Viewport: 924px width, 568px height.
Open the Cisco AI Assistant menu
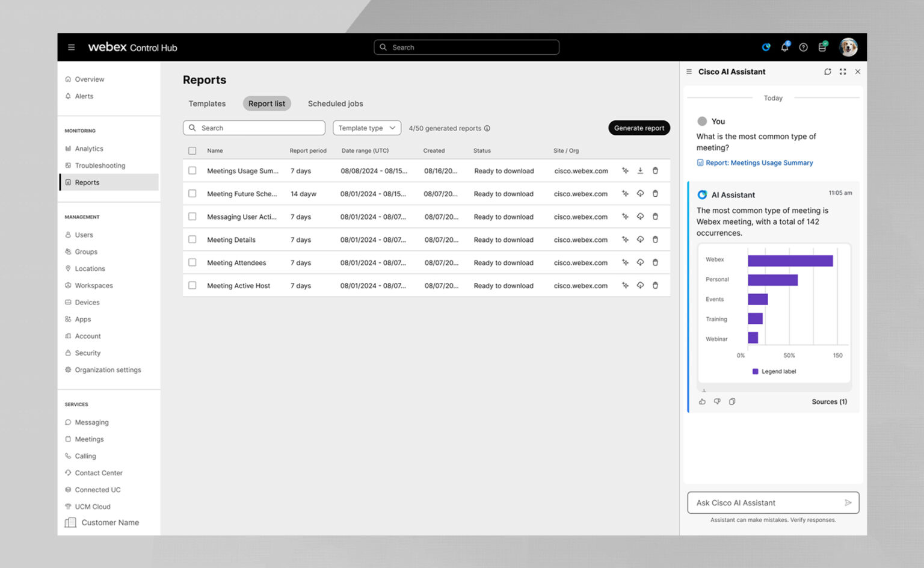click(x=688, y=72)
